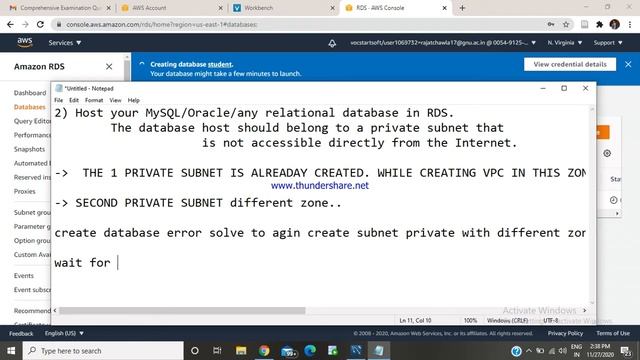Switch to Comprehensive Examination Gmail tab

(x=59, y=8)
